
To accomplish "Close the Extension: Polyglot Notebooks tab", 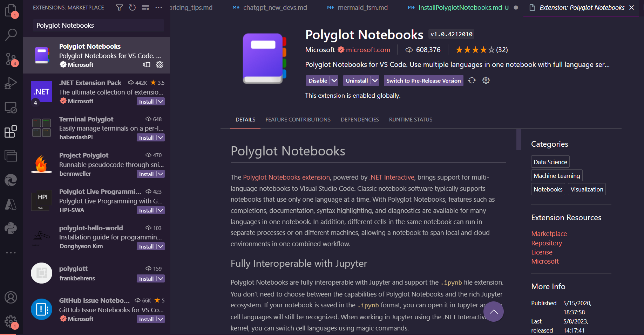I will [x=632, y=8].
